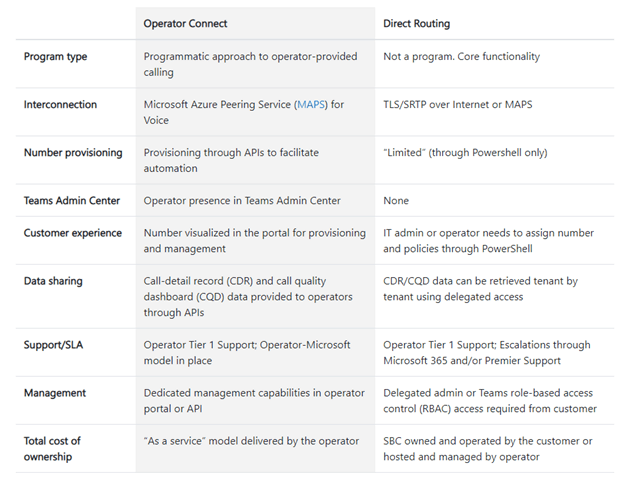
Task: Click the Data sharing row label
Action: (x=53, y=281)
